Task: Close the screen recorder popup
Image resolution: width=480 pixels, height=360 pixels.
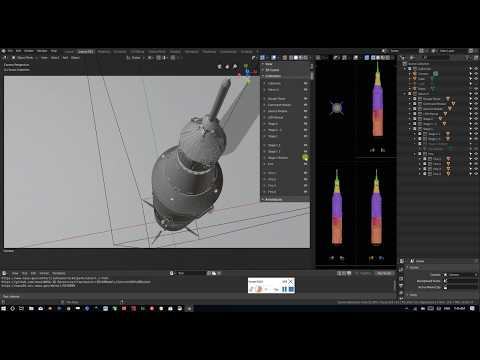Action: tap(291, 282)
